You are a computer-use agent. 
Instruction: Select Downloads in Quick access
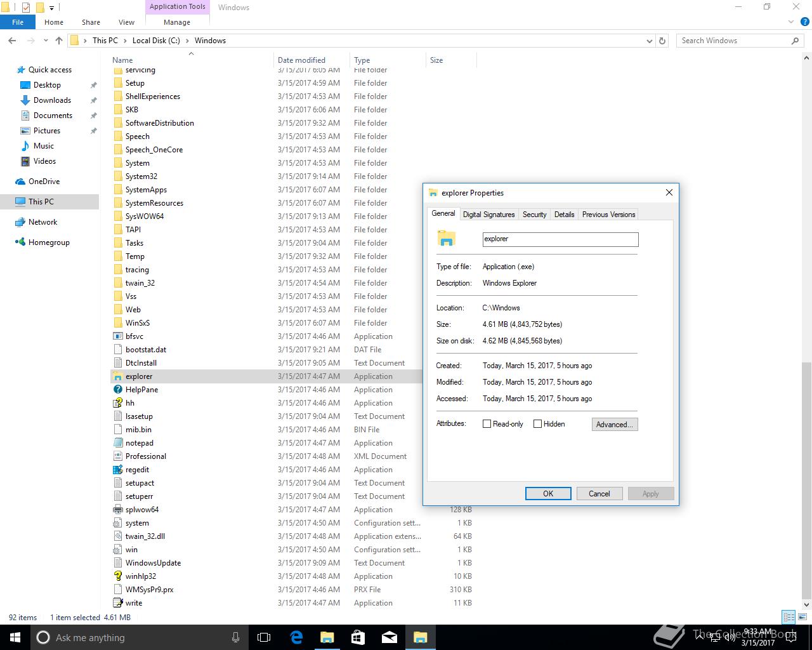click(x=52, y=100)
